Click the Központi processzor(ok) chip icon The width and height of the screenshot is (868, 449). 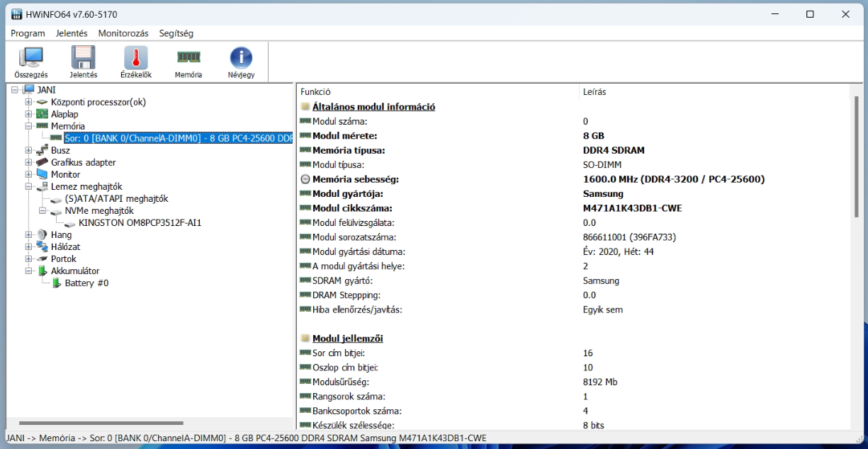(x=42, y=102)
